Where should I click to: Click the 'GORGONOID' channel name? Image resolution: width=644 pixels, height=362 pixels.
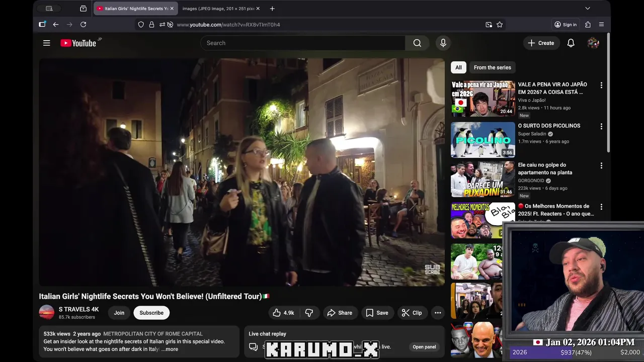(x=531, y=180)
